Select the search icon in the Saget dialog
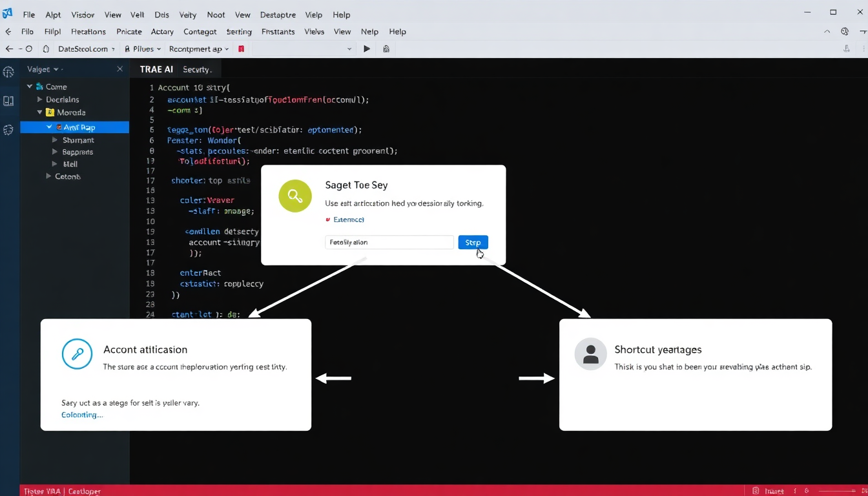Screen dimensions: 868x496 (294, 196)
